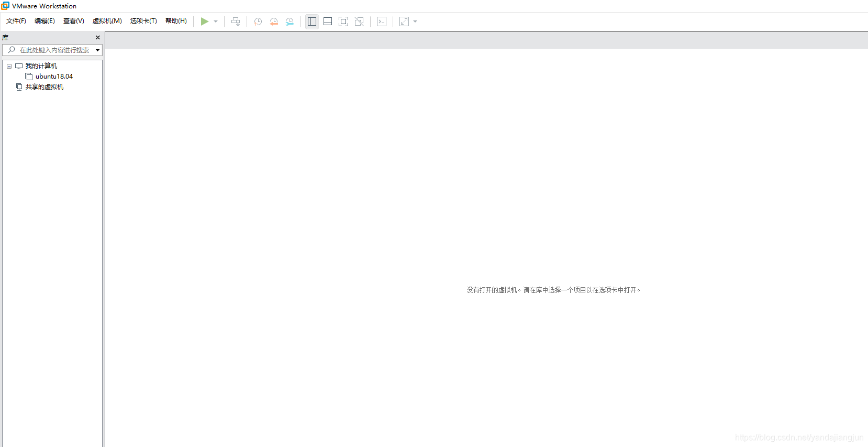Image resolution: width=868 pixels, height=447 pixels.
Task: Select 我的计算机 in the library tree
Action: coord(41,66)
